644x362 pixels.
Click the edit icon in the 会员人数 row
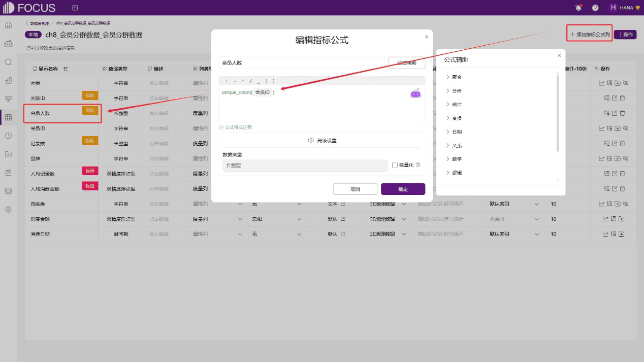tap(614, 113)
